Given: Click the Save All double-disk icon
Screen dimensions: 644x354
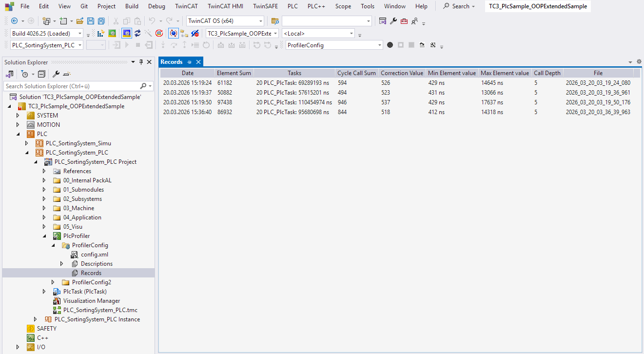Looking at the screenshot, I should point(101,21).
